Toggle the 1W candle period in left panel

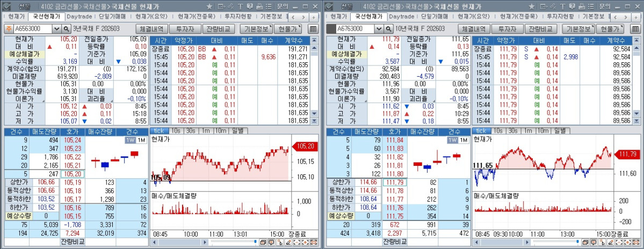(130, 140)
